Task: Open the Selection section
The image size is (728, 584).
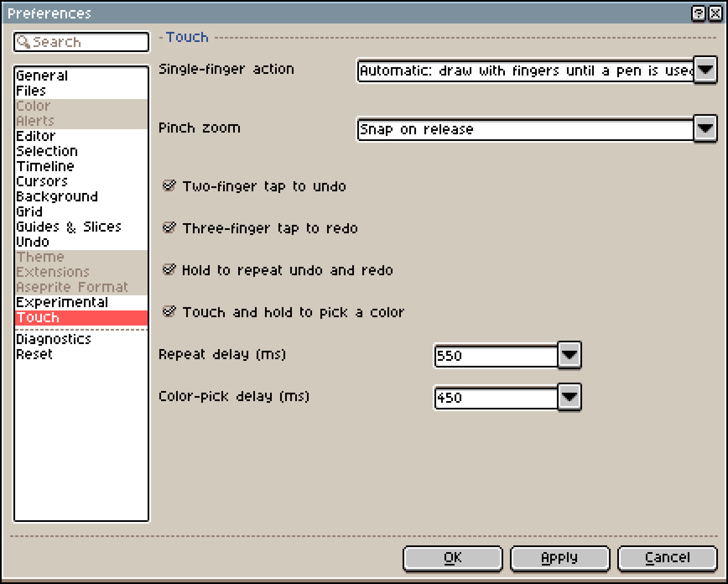Action: pos(81,151)
